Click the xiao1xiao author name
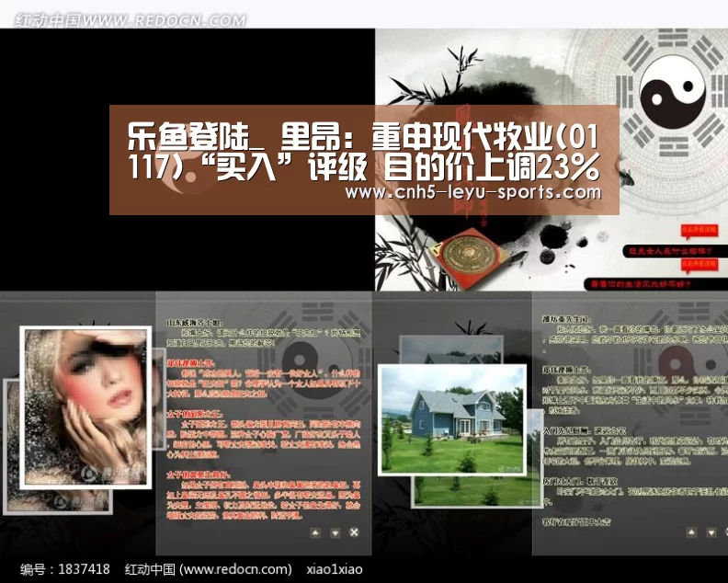This screenshot has width=728, height=583. (335, 569)
